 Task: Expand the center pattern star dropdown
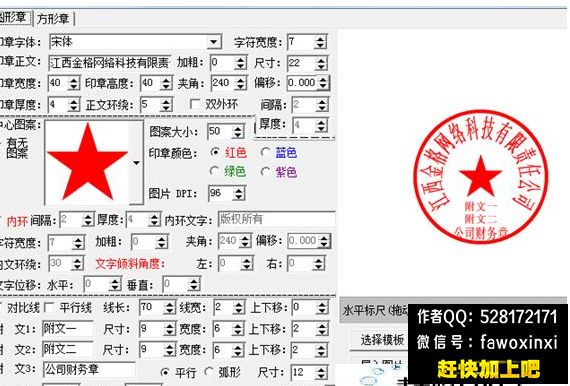click(x=136, y=163)
